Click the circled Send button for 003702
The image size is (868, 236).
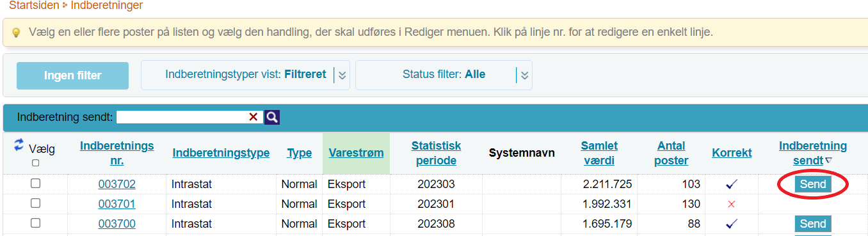point(813,184)
